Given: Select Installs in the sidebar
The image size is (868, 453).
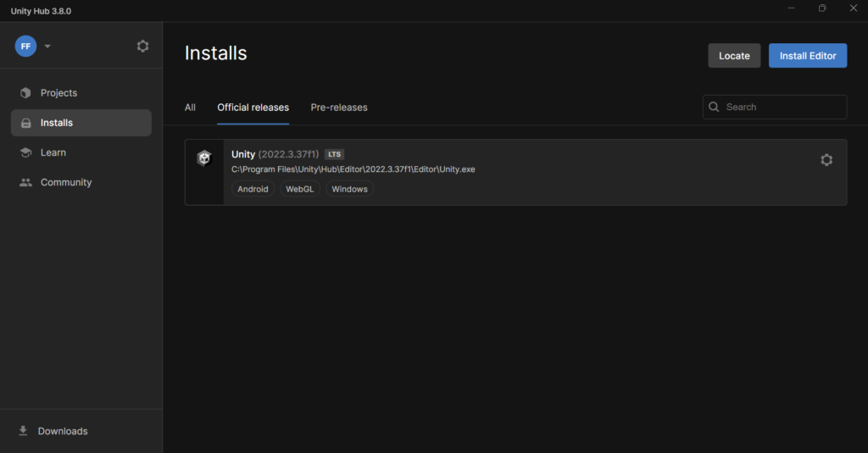Looking at the screenshot, I should tap(81, 123).
